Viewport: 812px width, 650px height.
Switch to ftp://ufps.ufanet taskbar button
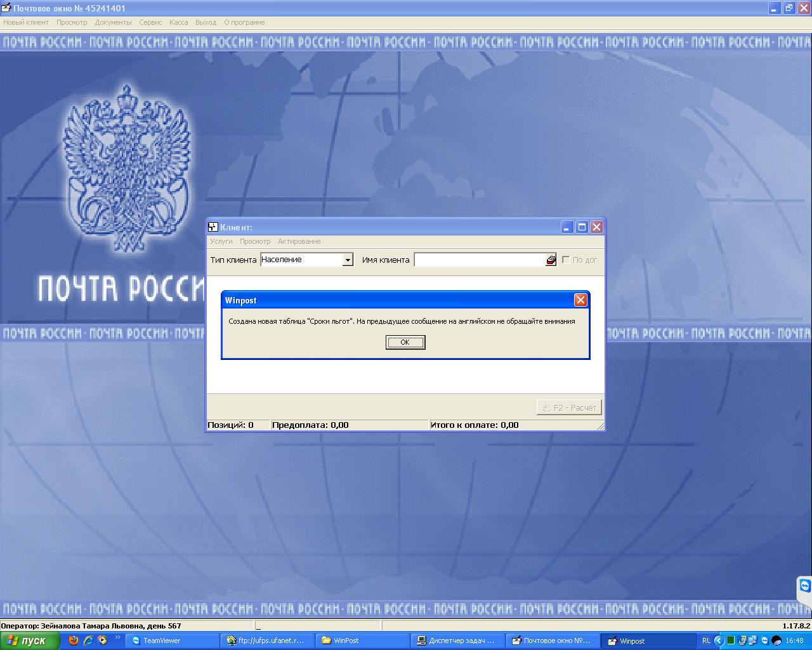coord(268,641)
